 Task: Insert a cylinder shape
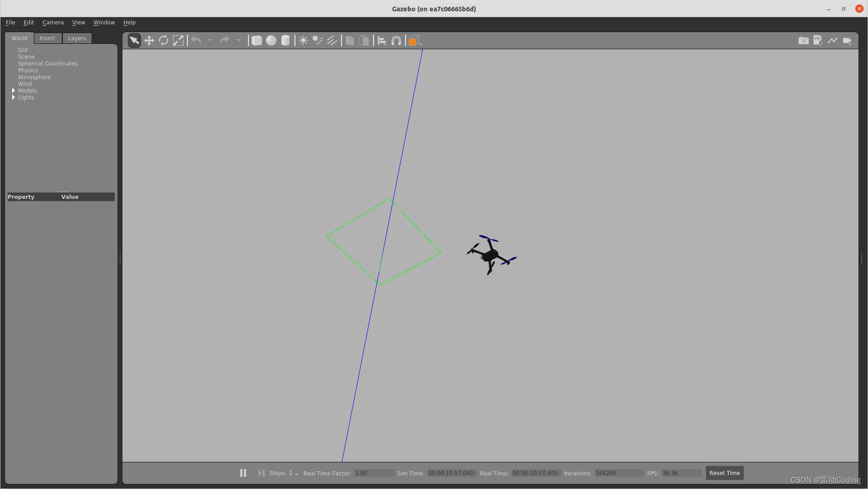tap(285, 41)
